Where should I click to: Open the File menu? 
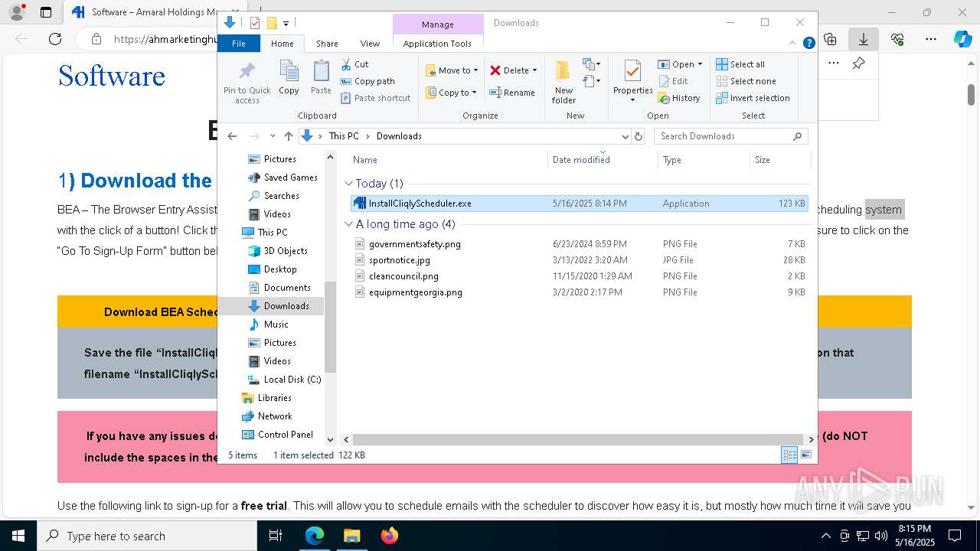point(239,44)
